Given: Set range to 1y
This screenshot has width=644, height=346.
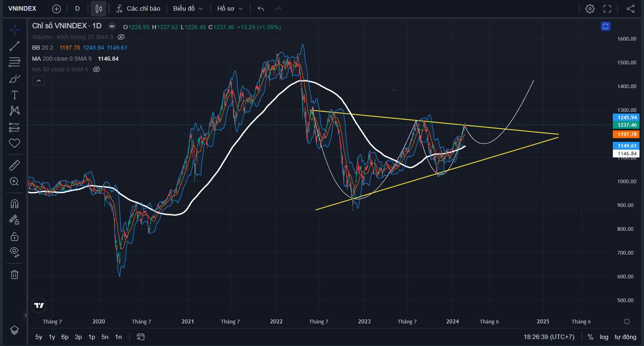Looking at the screenshot, I should pos(52,337).
